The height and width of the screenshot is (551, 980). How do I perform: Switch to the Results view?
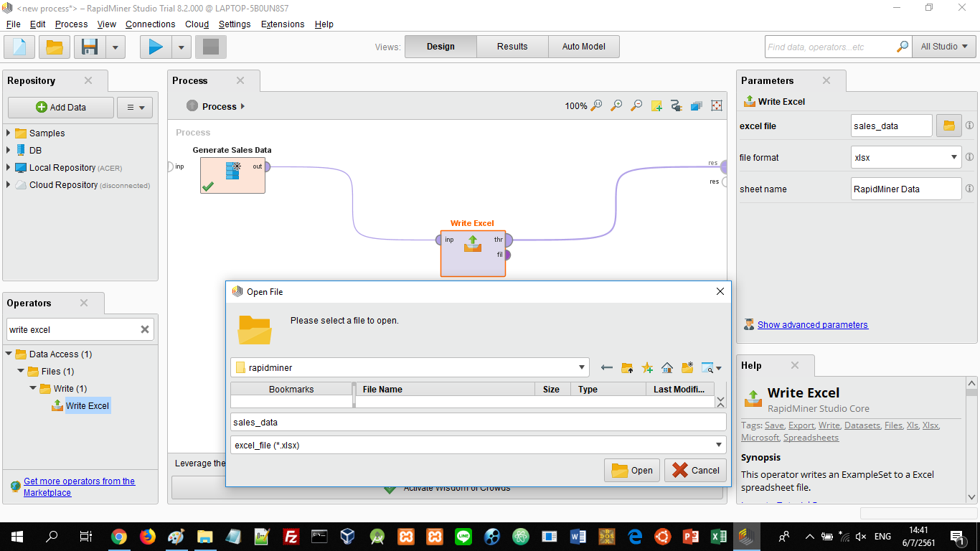pos(512,47)
